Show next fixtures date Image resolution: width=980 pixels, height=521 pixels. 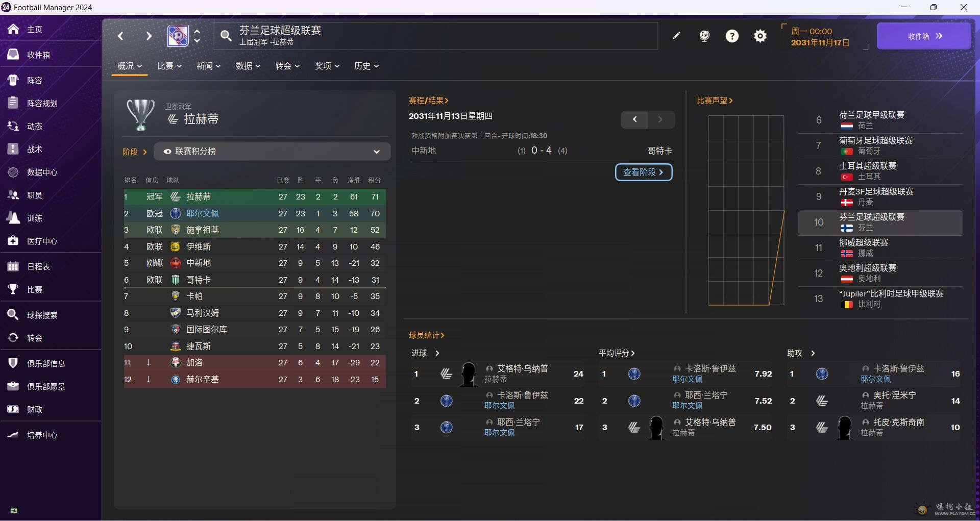tap(661, 119)
